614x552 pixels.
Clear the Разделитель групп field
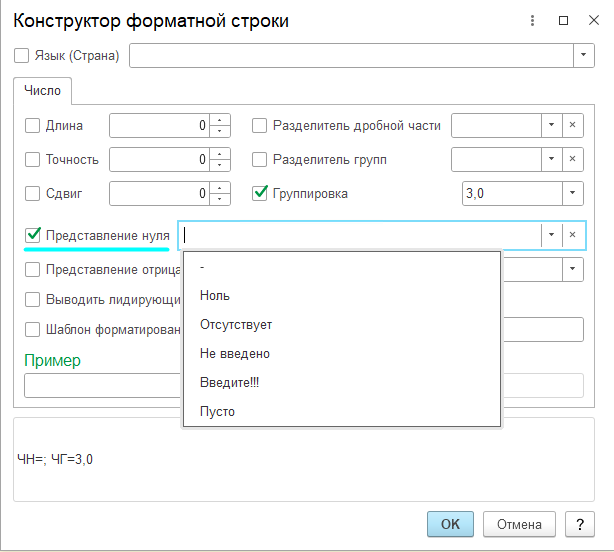pyautogui.click(x=573, y=160)
